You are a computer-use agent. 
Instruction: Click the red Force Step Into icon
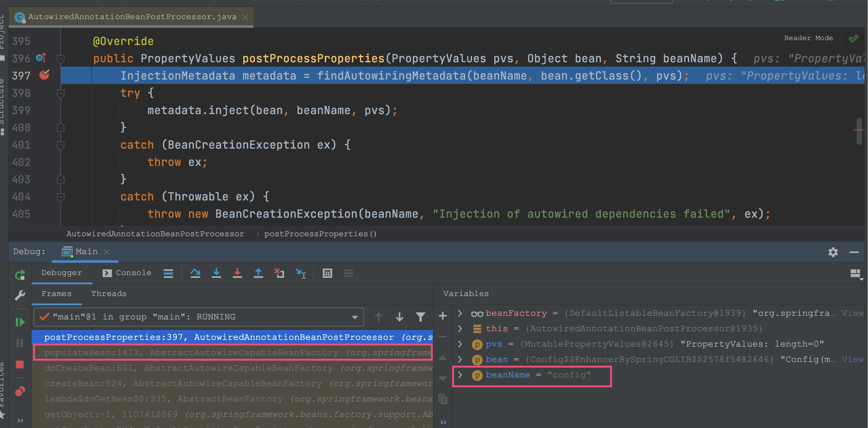(x=237, y=273)
